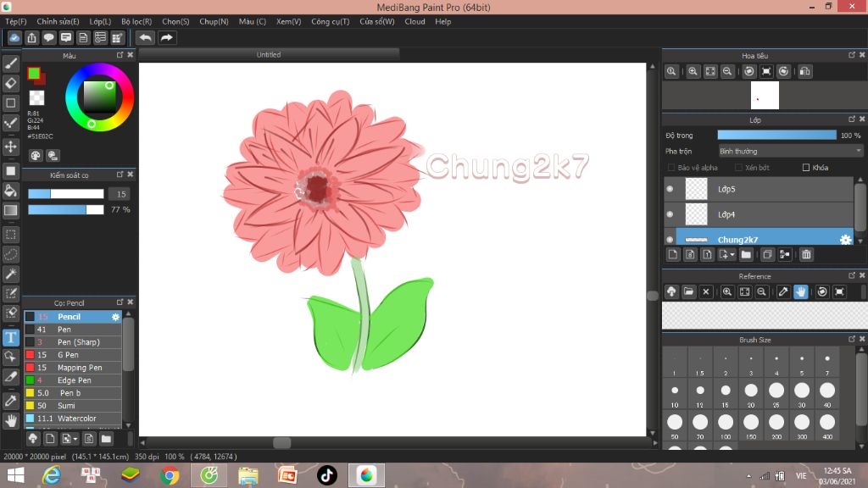This screenshot has width=868, height=488.
Task: Select the Watercolor brush
Action: pyautogui.click(x=73, y=419)
